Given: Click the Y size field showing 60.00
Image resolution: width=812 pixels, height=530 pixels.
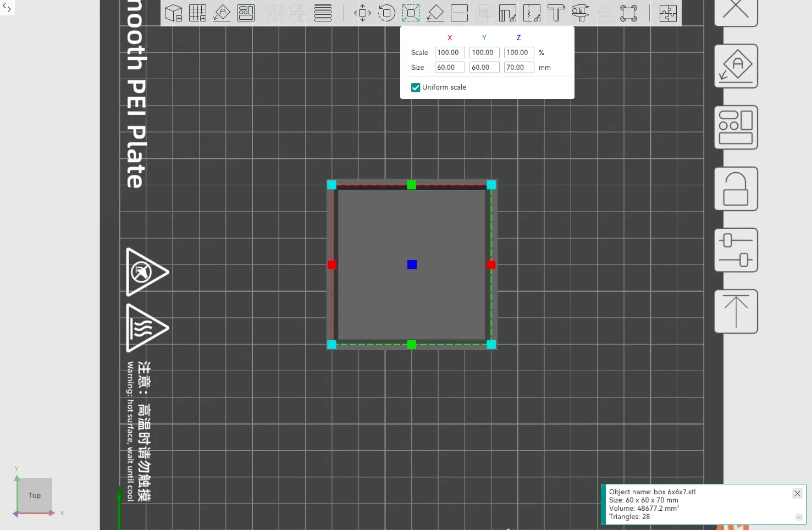Looking at the screenshot, I should click(x=484, y=68).
